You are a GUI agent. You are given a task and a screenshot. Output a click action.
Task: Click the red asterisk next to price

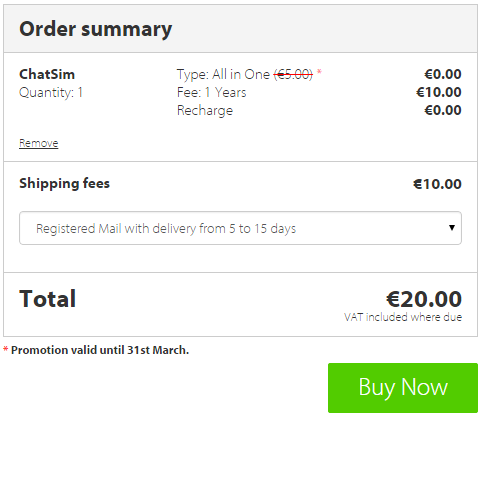tap(319, 71)
